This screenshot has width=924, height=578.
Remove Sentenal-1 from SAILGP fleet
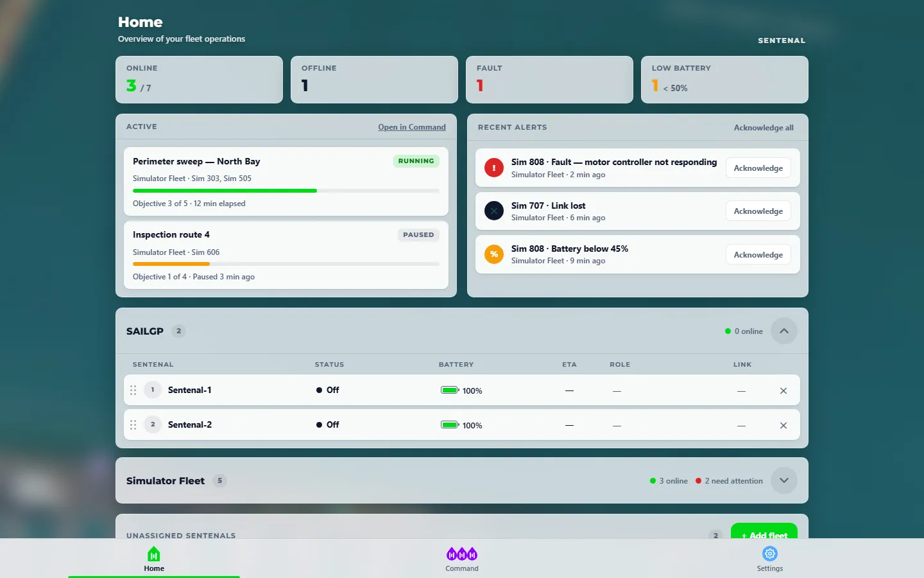[783, 390]
